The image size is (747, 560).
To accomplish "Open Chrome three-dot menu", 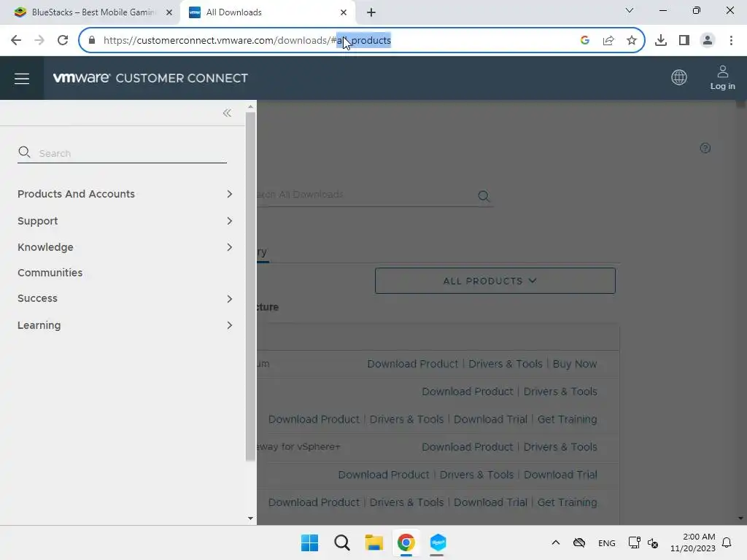I will point(731,40).
